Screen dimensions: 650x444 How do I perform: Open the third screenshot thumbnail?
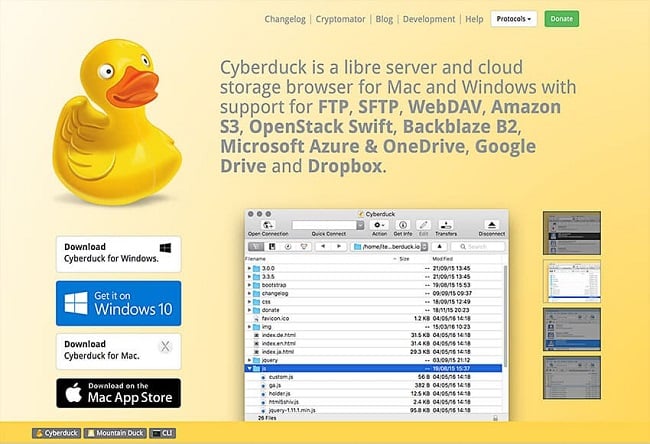[572, 329]
